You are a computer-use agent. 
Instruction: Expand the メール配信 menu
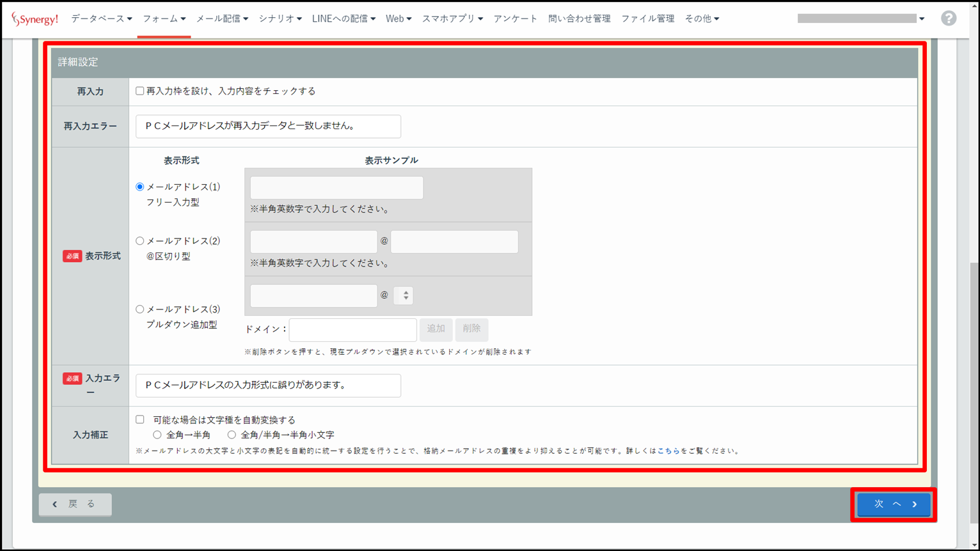point(221,19)
